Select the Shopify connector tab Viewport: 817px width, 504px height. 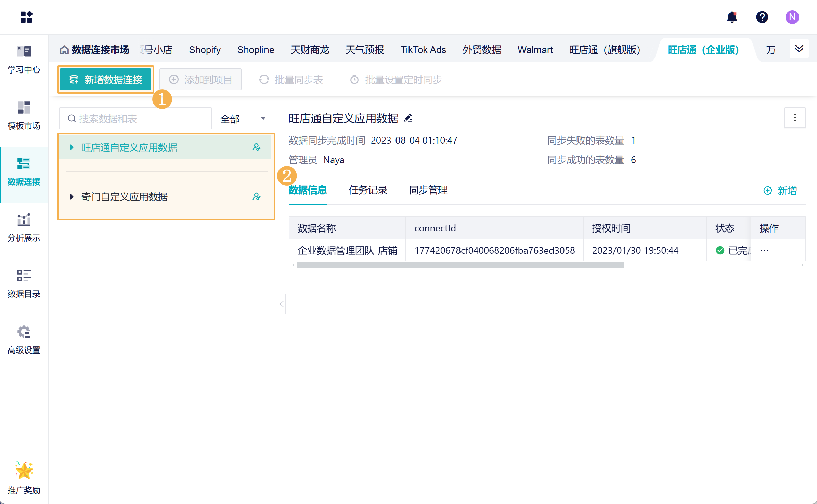pos(205,50)
